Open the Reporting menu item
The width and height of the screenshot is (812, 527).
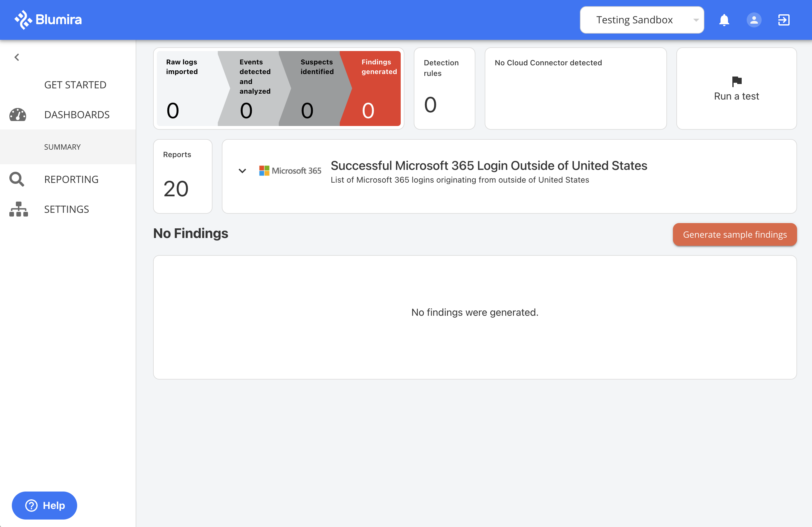71,179
